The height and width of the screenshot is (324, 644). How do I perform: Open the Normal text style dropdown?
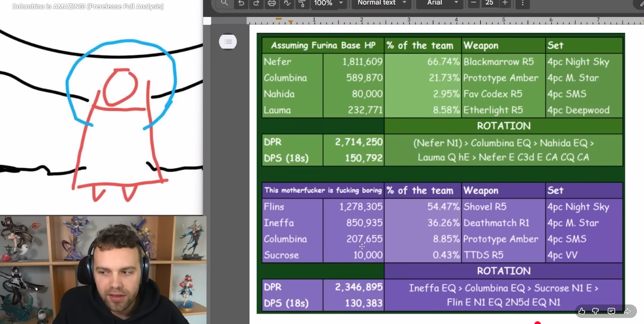(x=382, y=3)
